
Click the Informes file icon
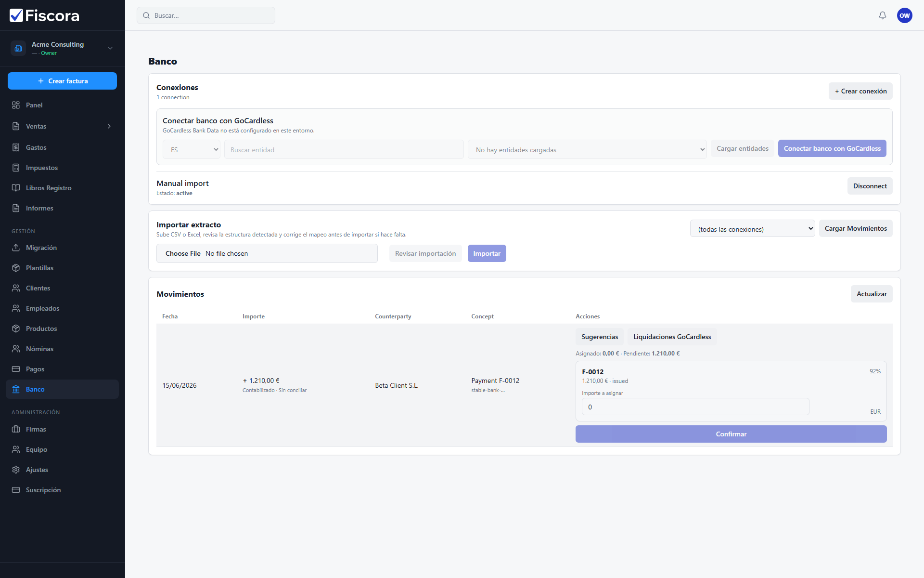point(16,208)
